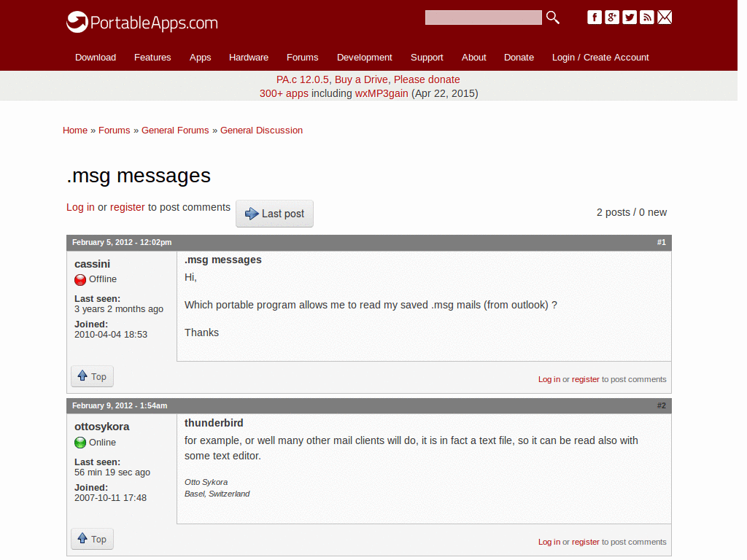Open the Features menu item
Image resolution: width=747 pixels, height=560 pixels.
point(152,57)
